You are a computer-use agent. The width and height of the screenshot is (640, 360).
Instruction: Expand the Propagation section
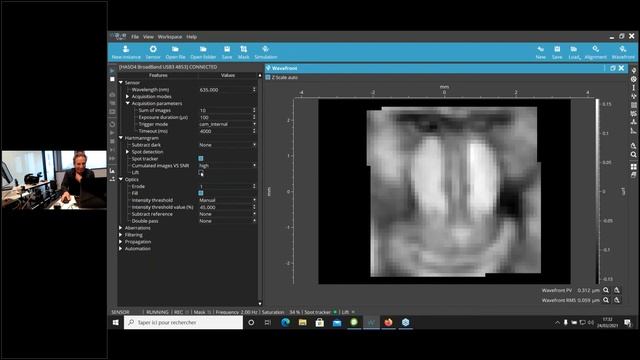pyautogui.click(x=121, y=242)
